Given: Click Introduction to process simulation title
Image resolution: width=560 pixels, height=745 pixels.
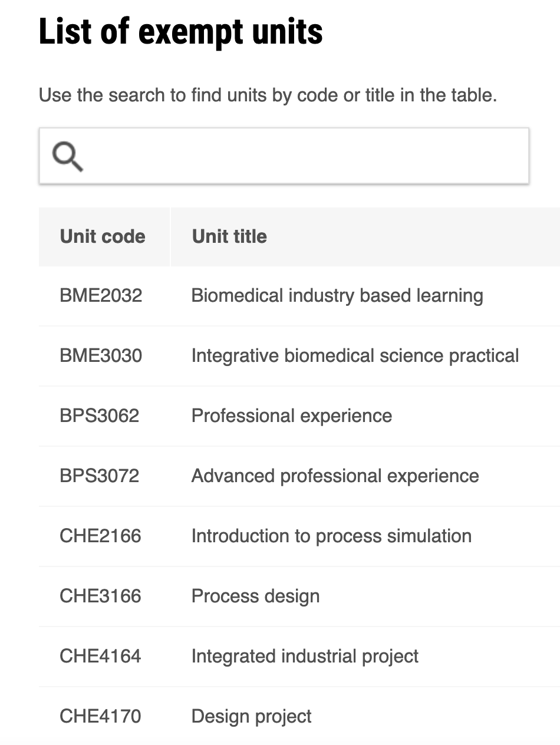Looking at the screenshot, I should (331, 536).
